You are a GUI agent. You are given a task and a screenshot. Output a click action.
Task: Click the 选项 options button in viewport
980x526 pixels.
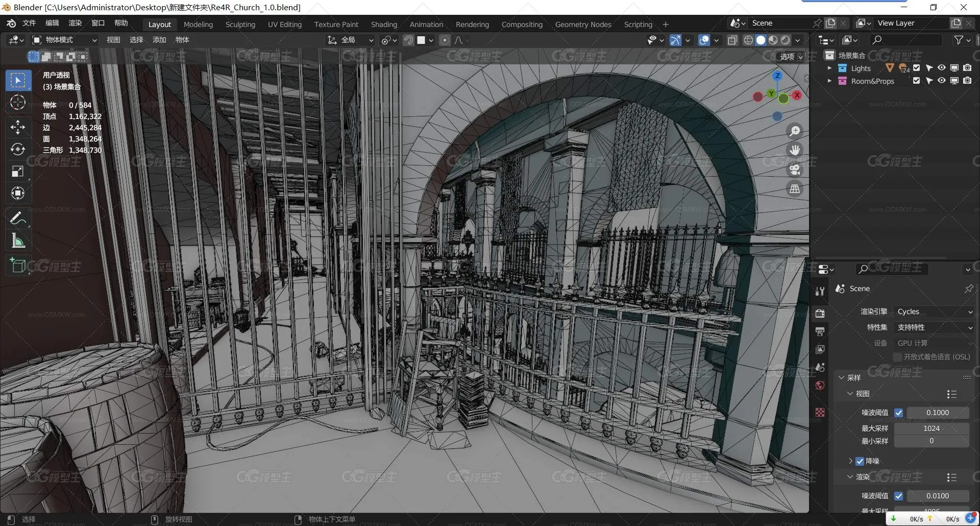(x=791, y=57)
